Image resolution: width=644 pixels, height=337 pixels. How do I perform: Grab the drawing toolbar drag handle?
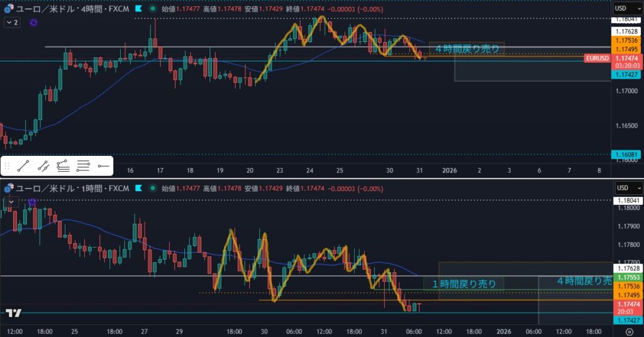tap(7, 166)
